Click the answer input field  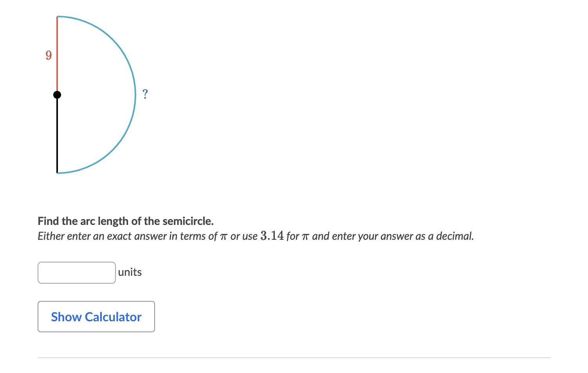[77, 273]
